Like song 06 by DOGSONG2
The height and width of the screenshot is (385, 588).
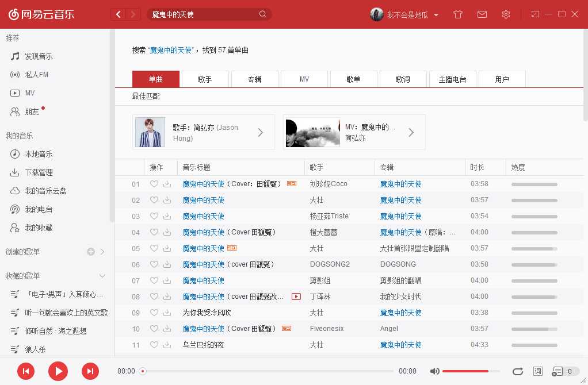[x=154, y=264]
